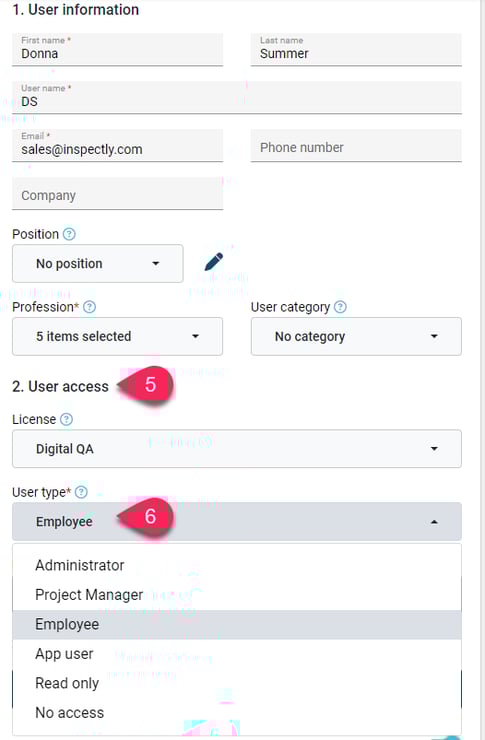
Task: Open the Position help question mark icon
Action: (69, 234)
